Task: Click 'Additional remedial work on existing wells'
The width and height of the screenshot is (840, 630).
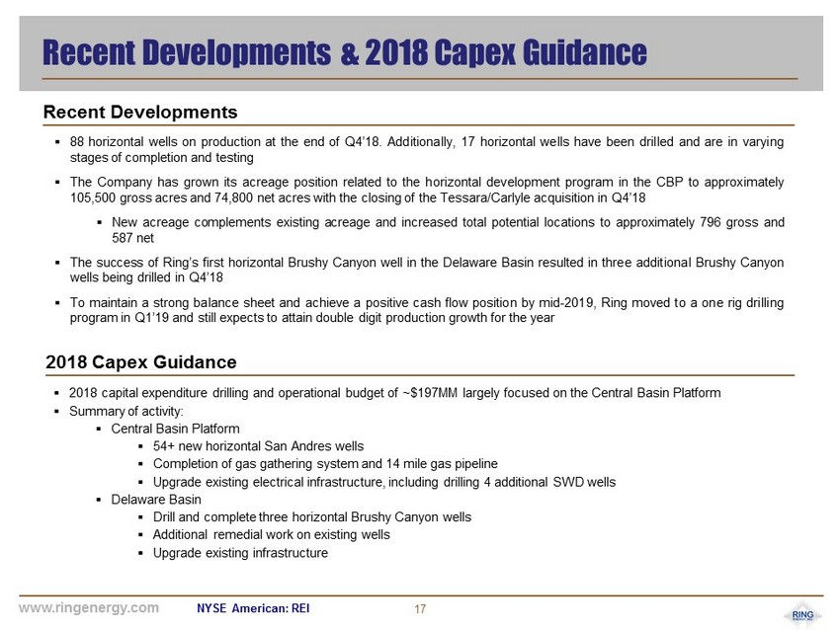Action: (x=272, y=535)
